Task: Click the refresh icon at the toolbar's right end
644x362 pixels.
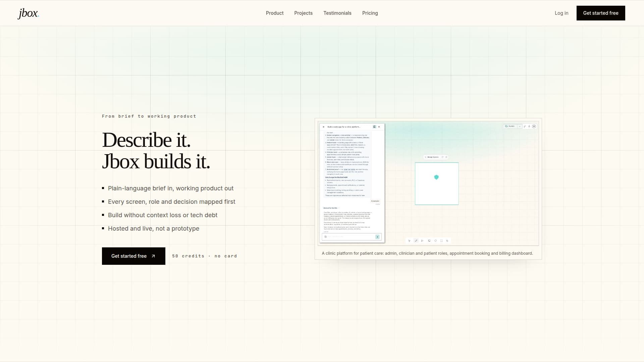Action: point(447,241)
